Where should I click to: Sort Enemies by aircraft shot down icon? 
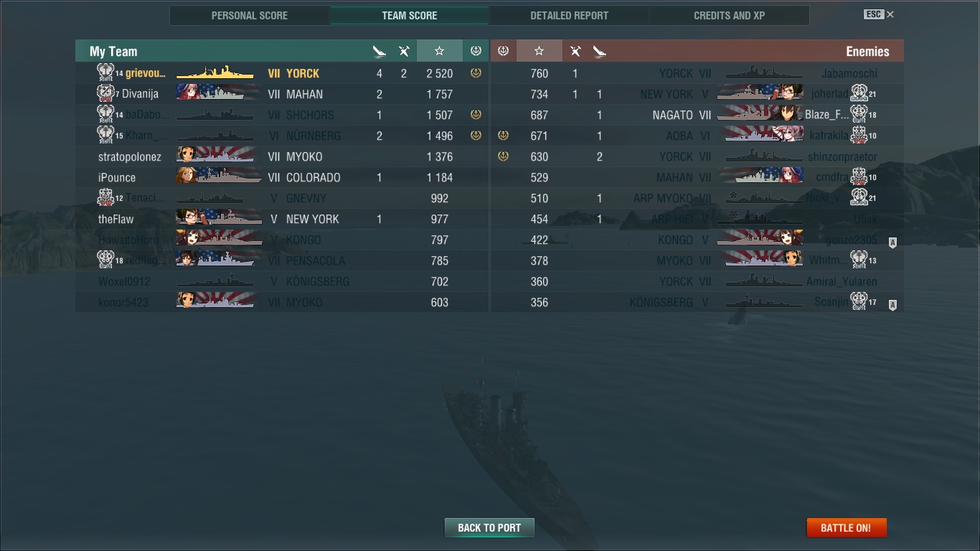tap(575, 51)
